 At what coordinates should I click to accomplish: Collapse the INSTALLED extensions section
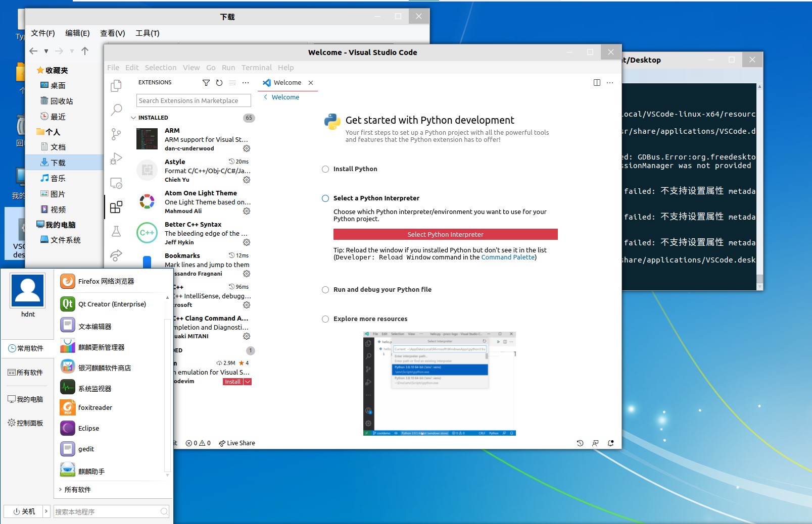coord(133,118)
